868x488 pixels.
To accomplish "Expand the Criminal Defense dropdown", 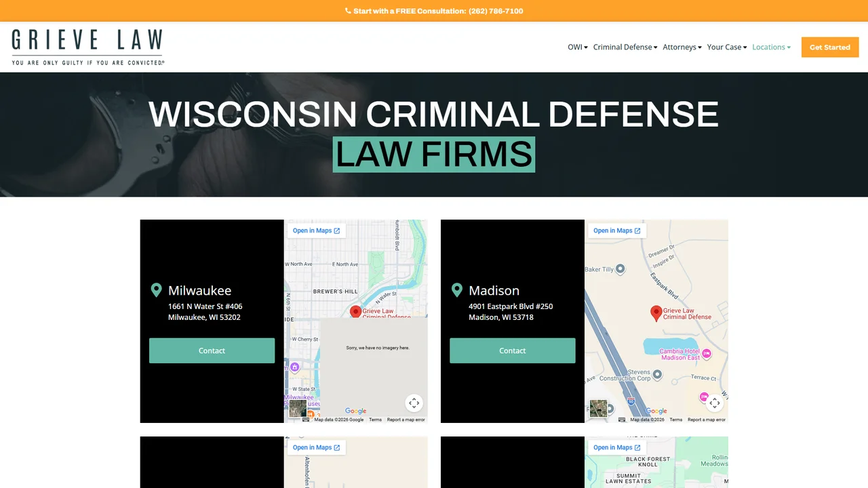I will click(x=625, y=47).
